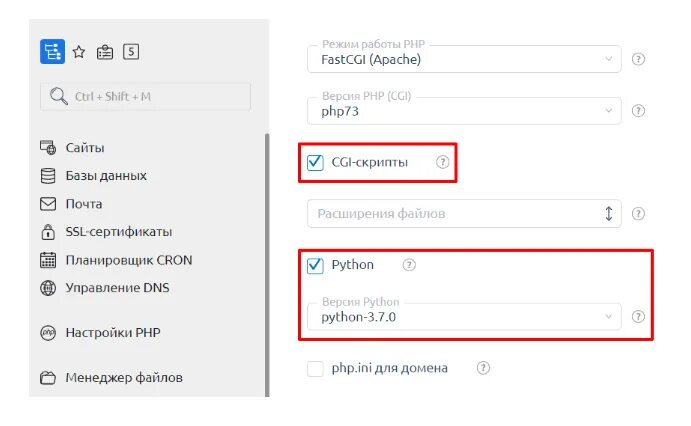Open favorites star icon
Image resolution: width=691 pixels, height=426 pixels.
coord(79,52)
